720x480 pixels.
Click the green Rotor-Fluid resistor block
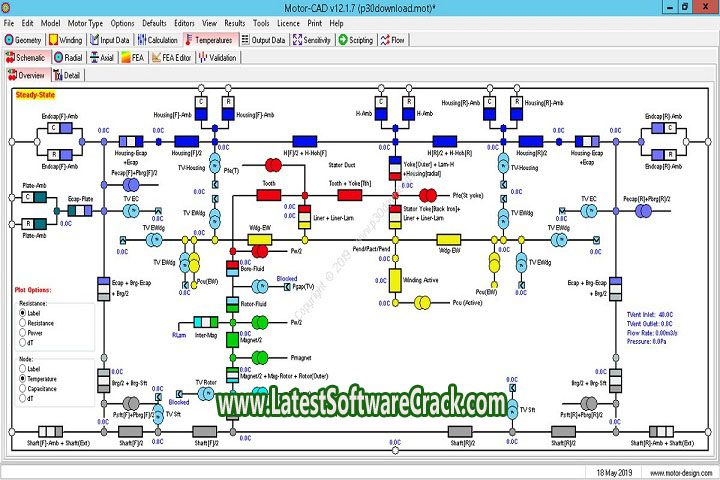click(232, 302)
